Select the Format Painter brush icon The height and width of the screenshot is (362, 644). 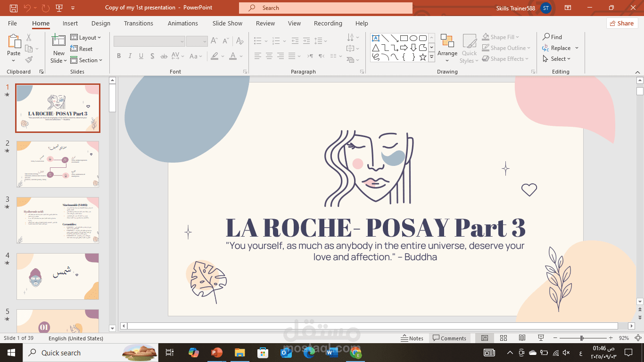29,60
